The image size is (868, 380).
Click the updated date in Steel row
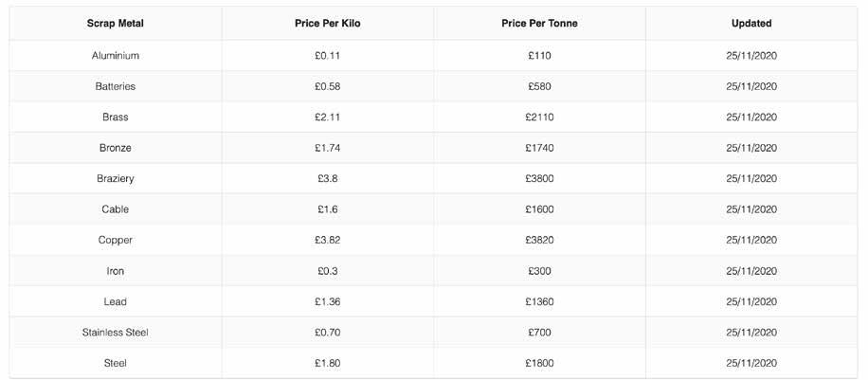[x=751, y=363]
